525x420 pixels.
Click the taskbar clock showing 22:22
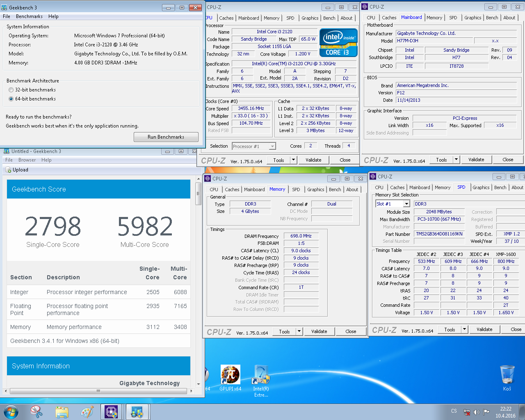coord(506,412)
